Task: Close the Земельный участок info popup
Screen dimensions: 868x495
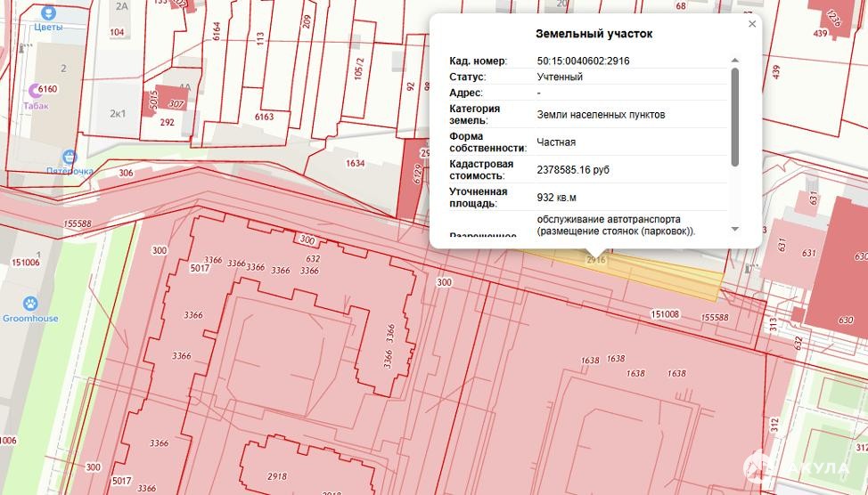Action: tap(751, 24)
